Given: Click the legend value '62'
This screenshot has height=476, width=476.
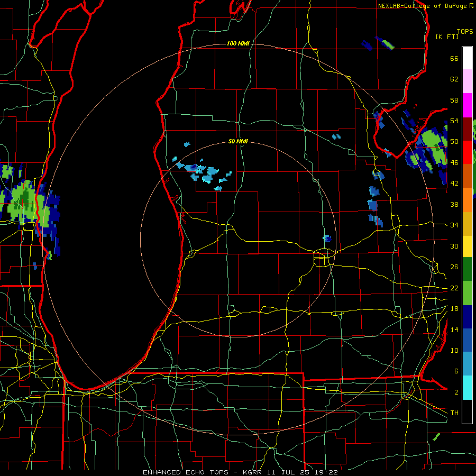Looking at the screenshot, I should pos(454,79).
